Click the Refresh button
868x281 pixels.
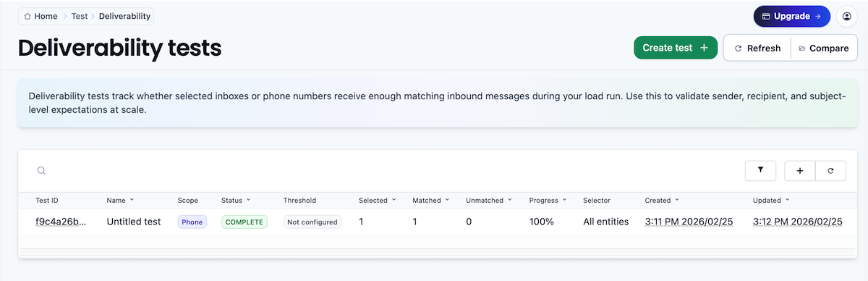tap(757, 49)
